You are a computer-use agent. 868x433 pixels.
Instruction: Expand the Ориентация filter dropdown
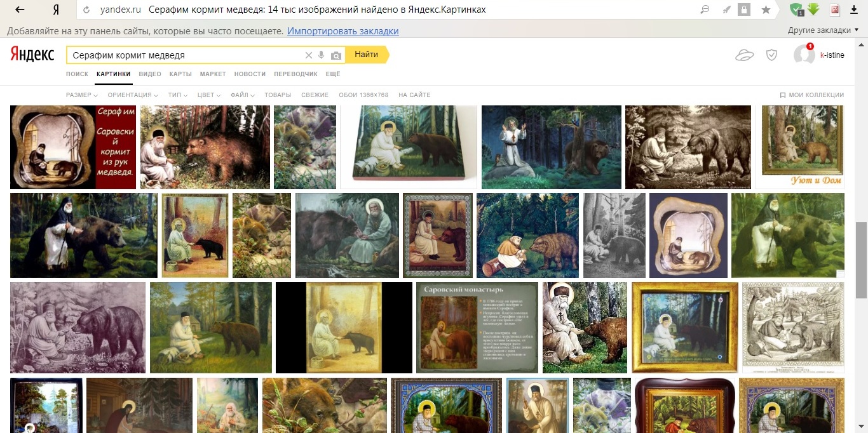click(133, 95)
